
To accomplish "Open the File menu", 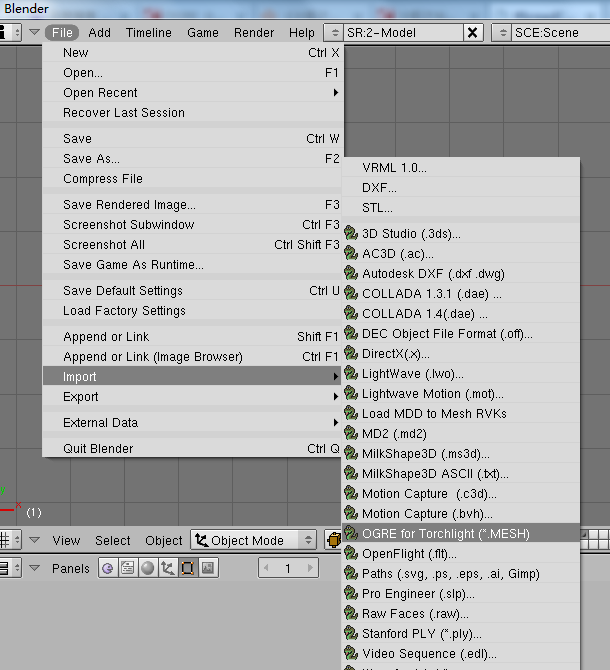I will [62, 32].
